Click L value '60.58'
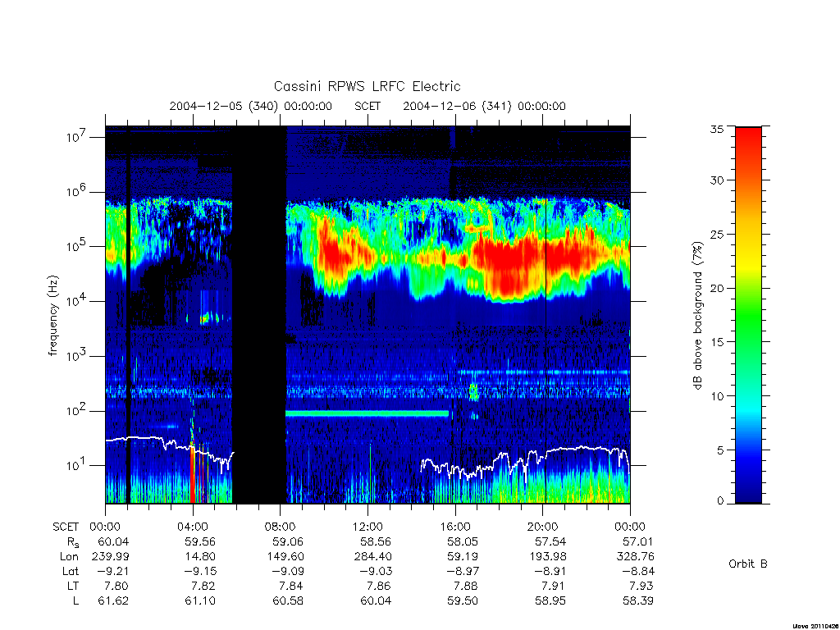This screenshot has width=840, height=630. (288, 600)
